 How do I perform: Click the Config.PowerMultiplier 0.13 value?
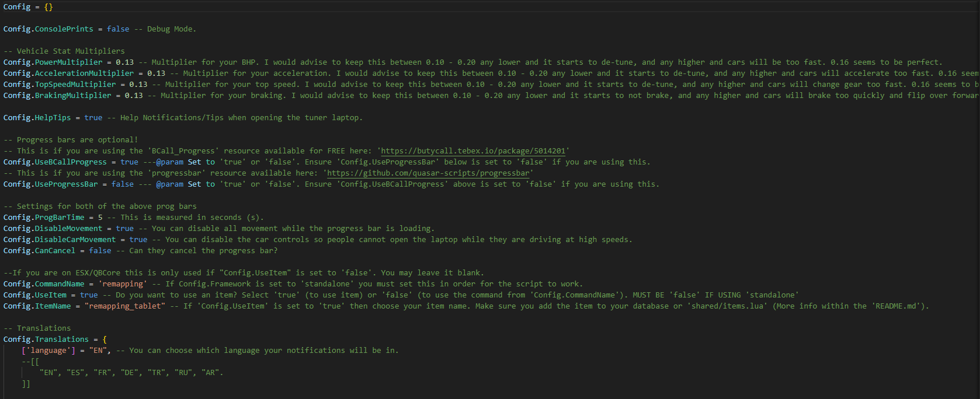pyautogui.click(x=124, y=62)
